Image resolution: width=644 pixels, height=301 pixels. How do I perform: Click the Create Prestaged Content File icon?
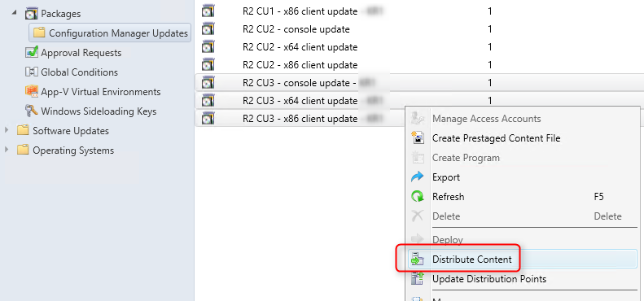pos(418,138)
